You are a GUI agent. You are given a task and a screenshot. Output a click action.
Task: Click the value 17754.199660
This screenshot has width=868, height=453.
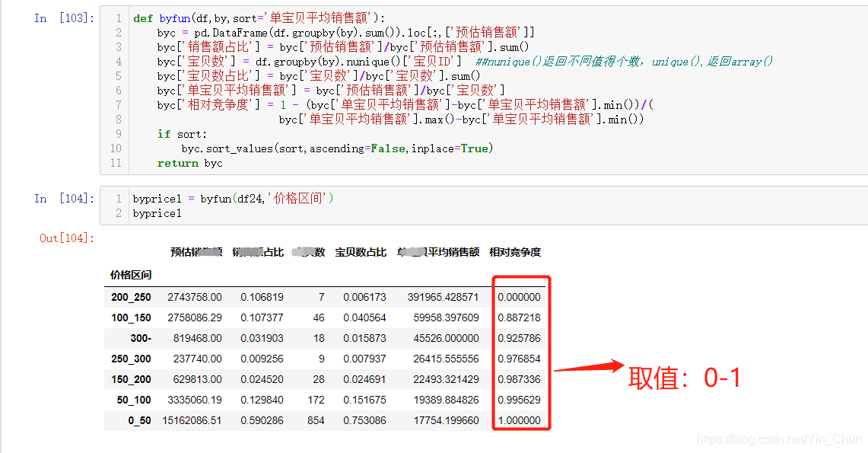[447, 420]
